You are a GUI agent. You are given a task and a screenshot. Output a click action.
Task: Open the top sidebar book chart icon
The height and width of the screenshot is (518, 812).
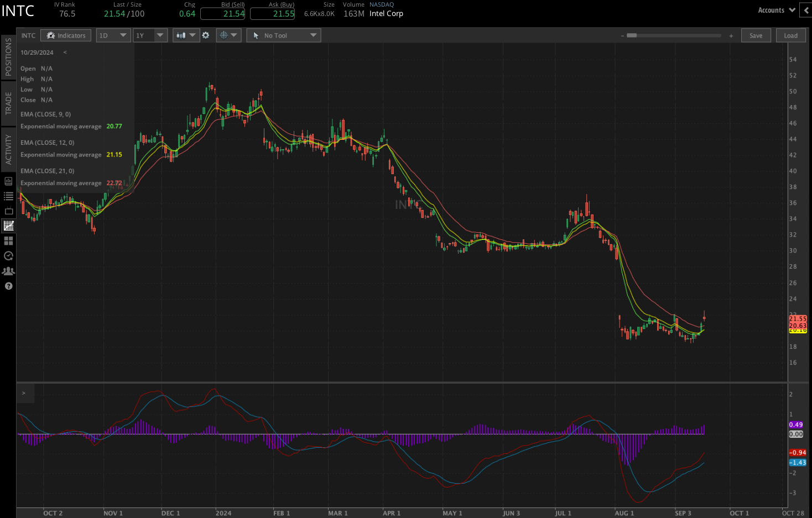coord(8,181)
